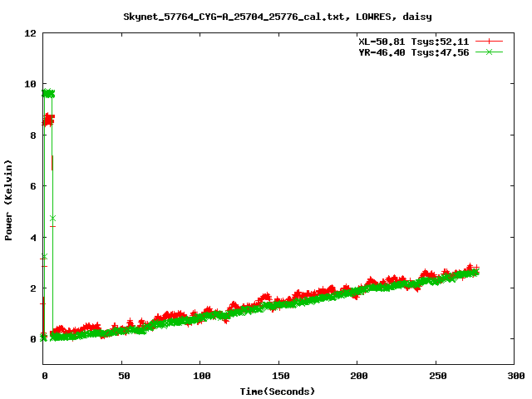Click the y-axis tick label 6

(33, 186)
